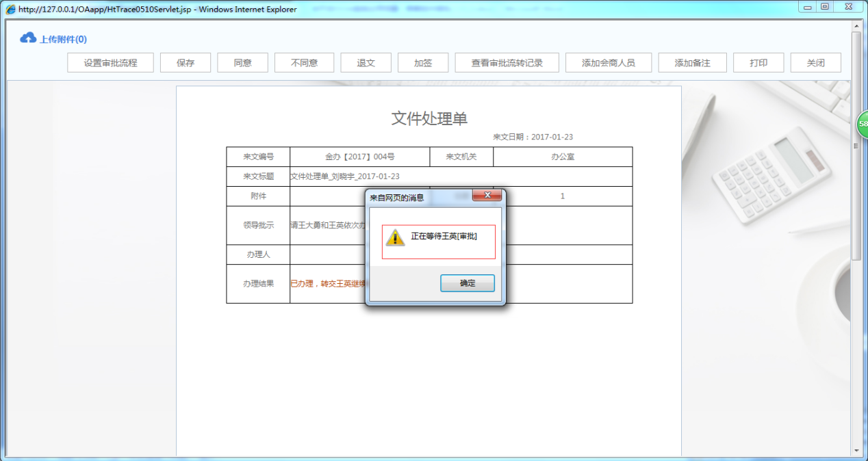This screenshot has height=461, width=868.
Task: Click the cloud upload attachment icon
Action: coord(28,37)
